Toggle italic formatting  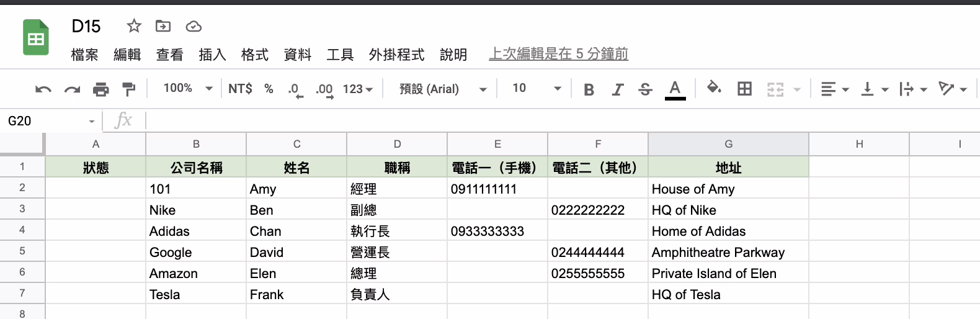click(617, 89)
